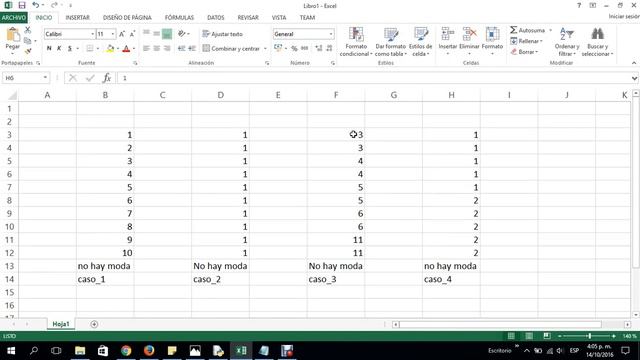The width and height of the screenshot is (640, 360).
Task: Open Dar formato como tabla gallery
Action: pos(390,42)
